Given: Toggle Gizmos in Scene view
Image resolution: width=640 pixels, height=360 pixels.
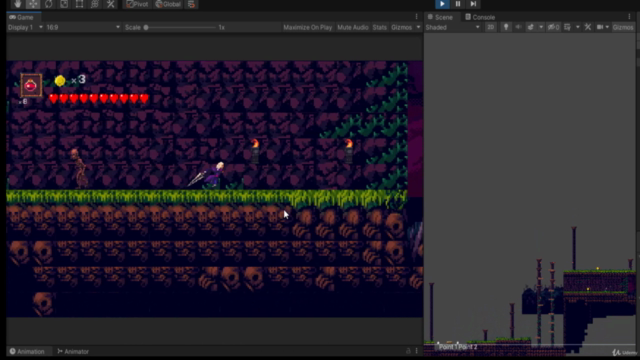Looking at the screenshot, I should click(x=623, y=27).
